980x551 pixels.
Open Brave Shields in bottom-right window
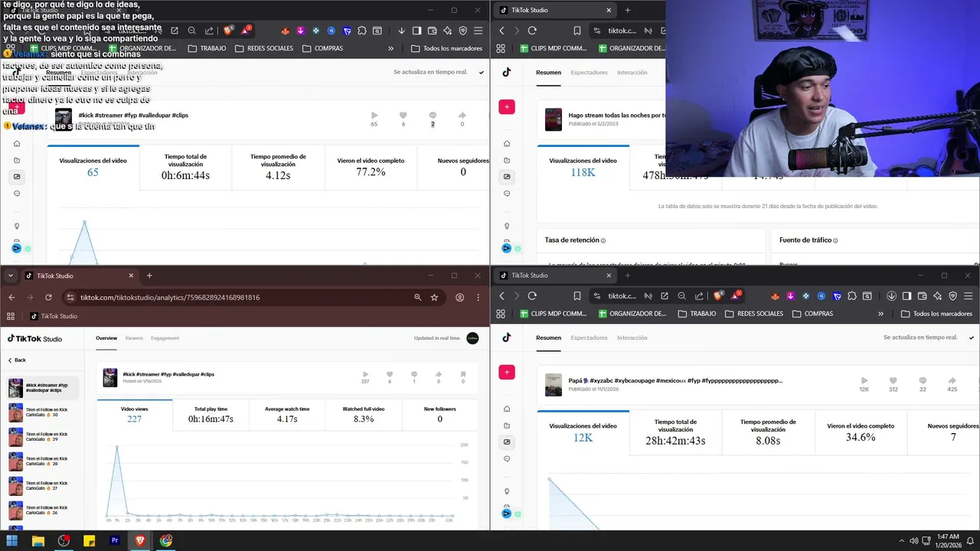click(x=718, y=295)
